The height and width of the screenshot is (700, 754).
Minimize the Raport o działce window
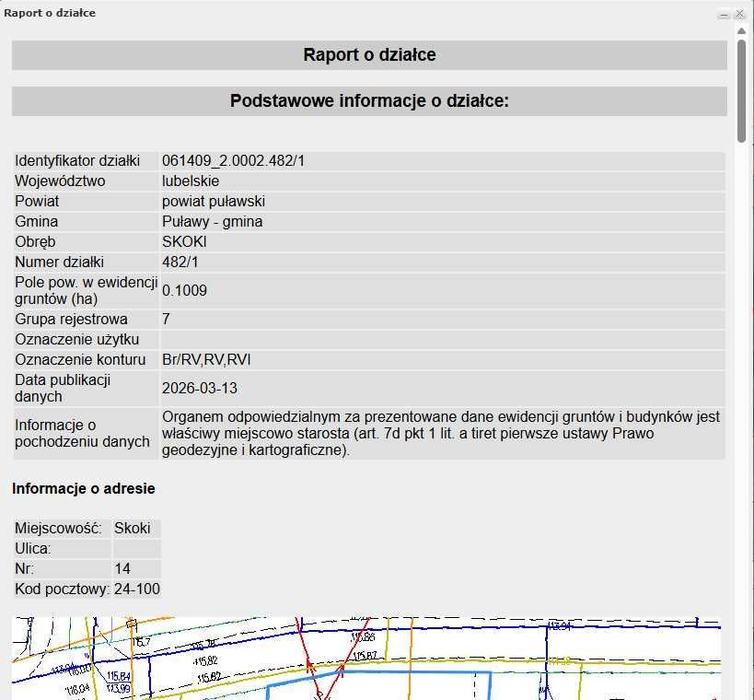725,14
